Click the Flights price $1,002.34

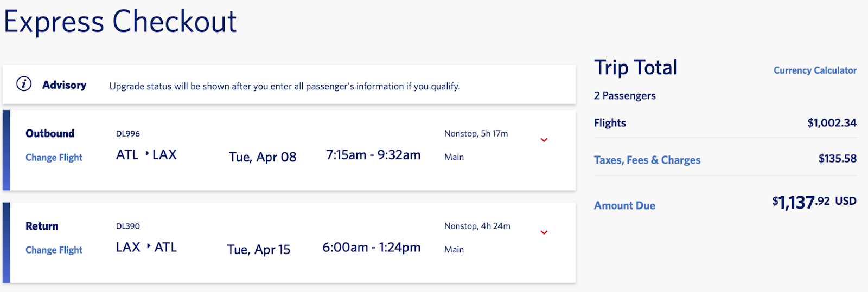pyautogui.click(x=832, y=123)
